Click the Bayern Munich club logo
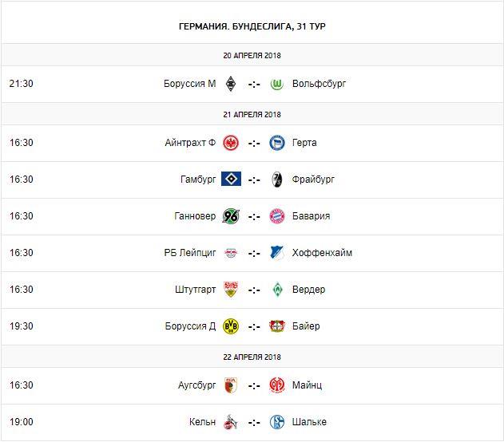Image resolution: width=504 pixels, height=442 pixels. pos(277,216)
